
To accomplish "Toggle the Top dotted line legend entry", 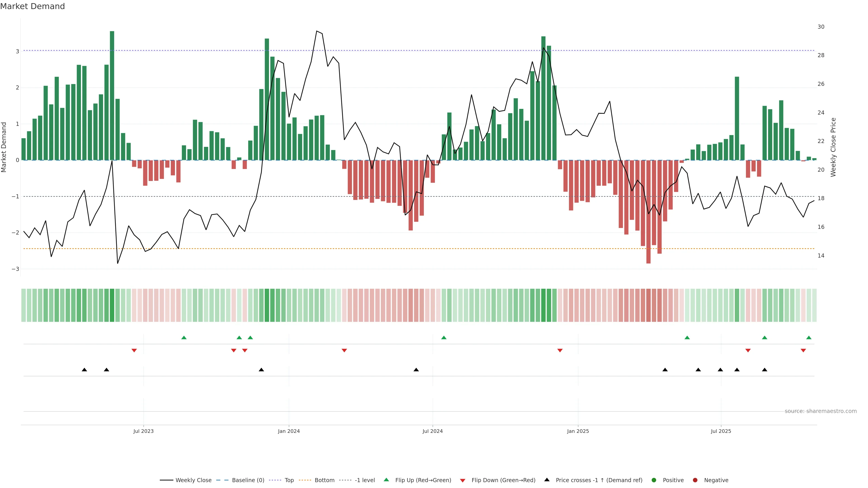I will (x=289, y=480).
